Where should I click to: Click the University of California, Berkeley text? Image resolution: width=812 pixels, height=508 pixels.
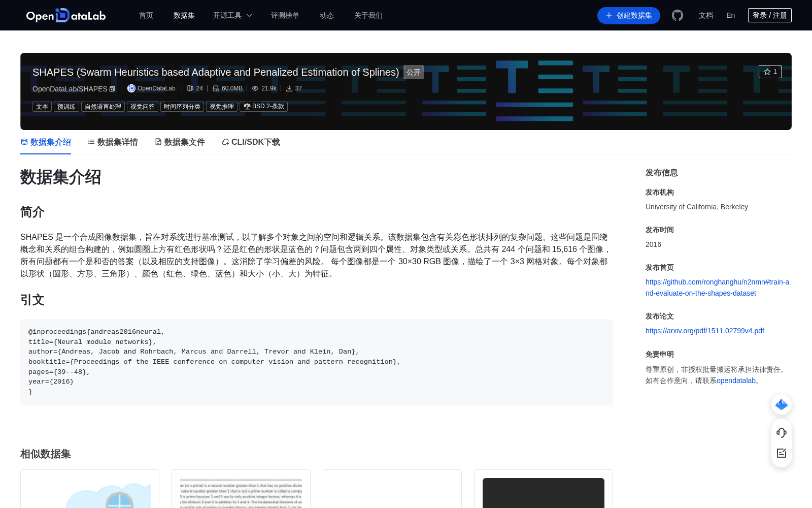click(697, 207)
